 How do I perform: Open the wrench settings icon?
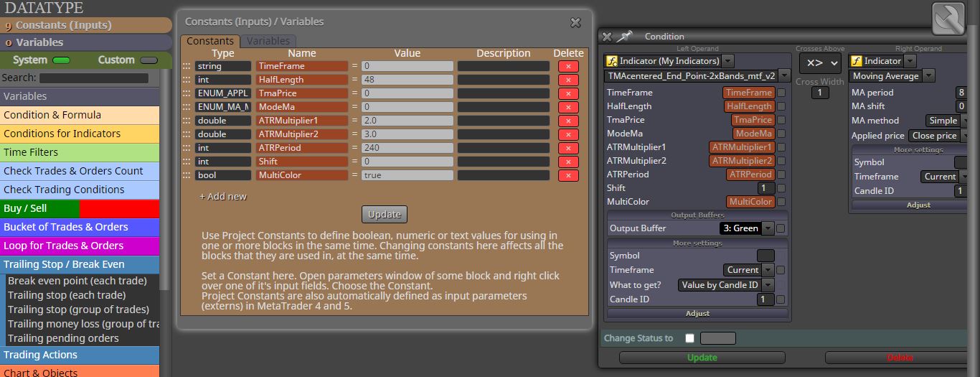pyautogui.click(x=948, y=19)
